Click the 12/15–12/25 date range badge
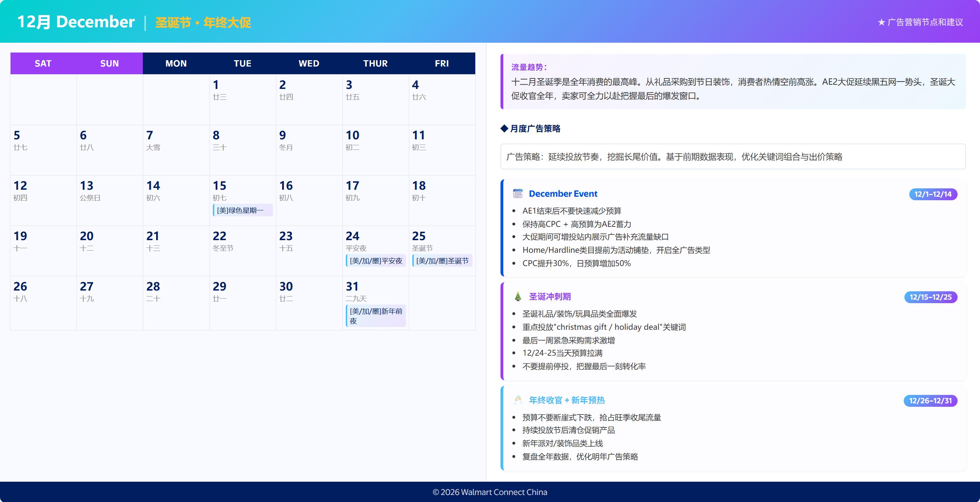 (x=931, y=297)
